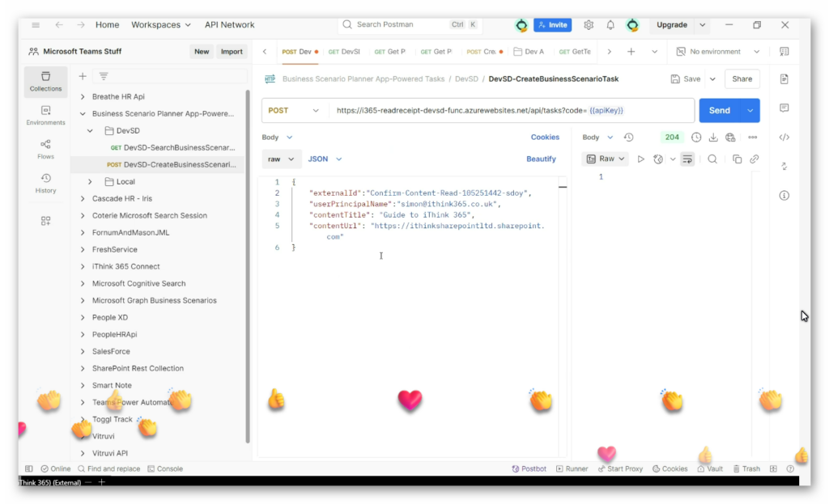Open a new request tab with the plus
The width and height of the screenshot is (829, 504).
pos(631,51)
